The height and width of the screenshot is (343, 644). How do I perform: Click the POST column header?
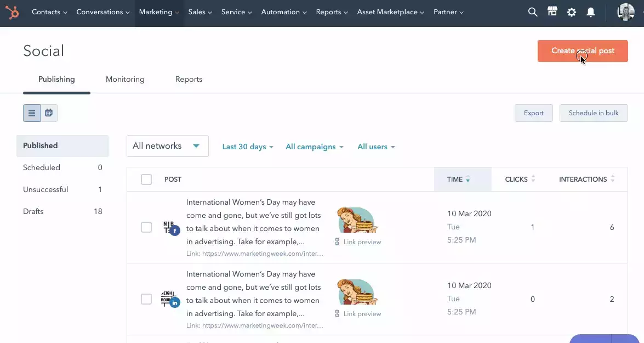pos(173,179)
